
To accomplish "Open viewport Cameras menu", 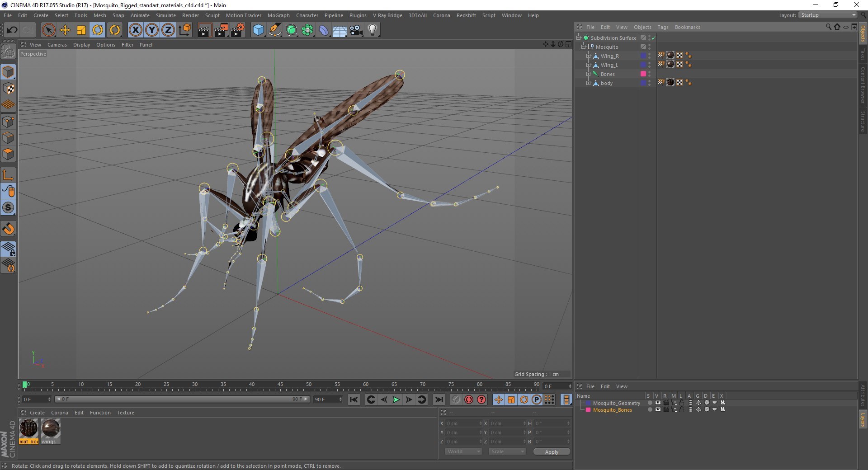I will (x=57, y=45).
